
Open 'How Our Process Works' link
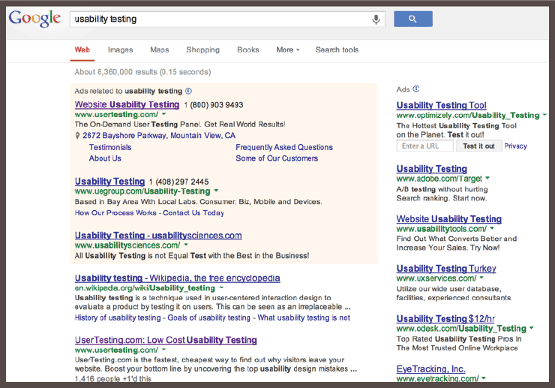point(115,213)
